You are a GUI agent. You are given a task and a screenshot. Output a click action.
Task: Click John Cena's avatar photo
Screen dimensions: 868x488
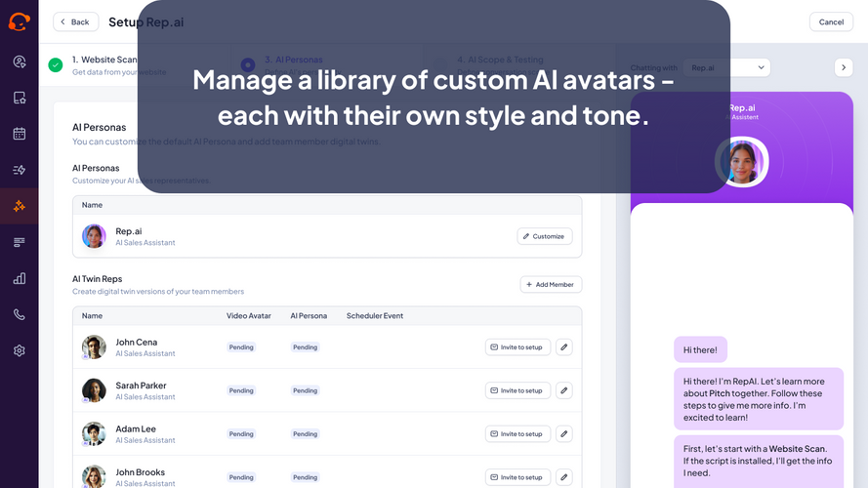click(x=94, y=346)
